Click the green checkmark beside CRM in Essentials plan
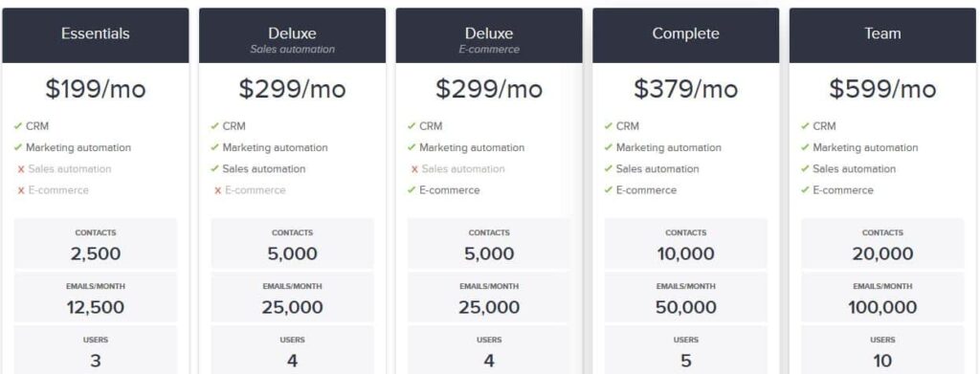The image size is (980, 374). pyautogui.click(x=17, y=126)
